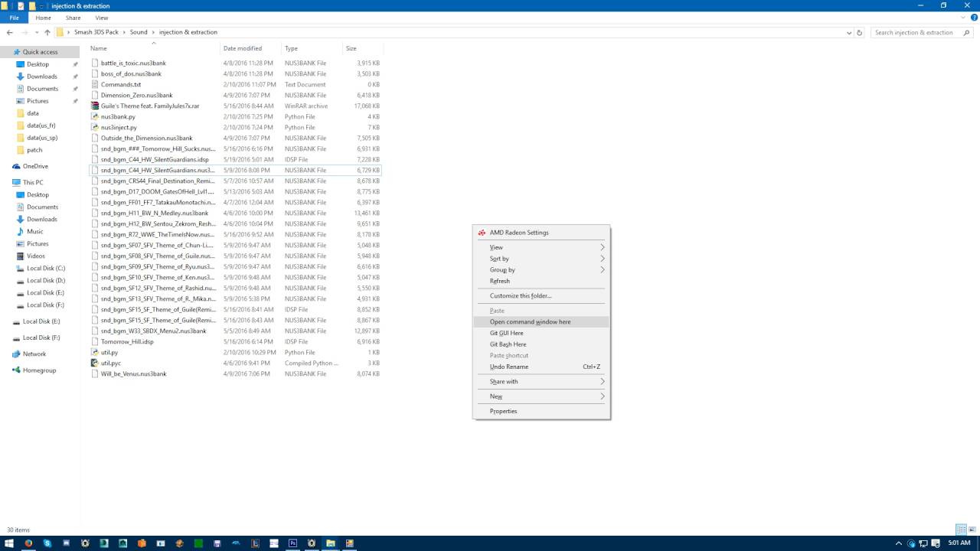
Task: Switch to the details view layout button
Action: pyautogui.click(x=961, y=530)
